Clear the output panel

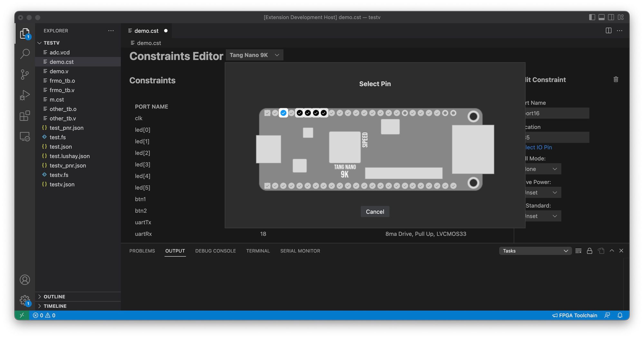tap(578, 251)
